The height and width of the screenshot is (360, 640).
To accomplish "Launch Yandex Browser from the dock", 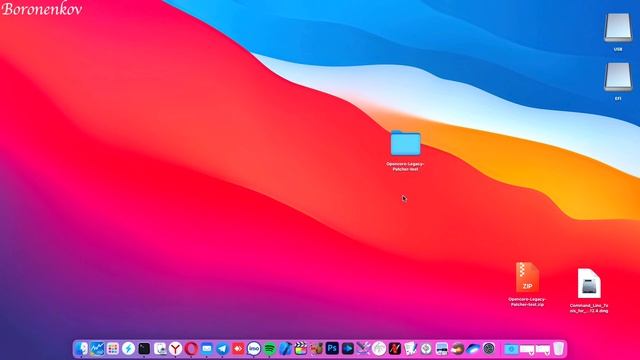I will click(176, 349).
